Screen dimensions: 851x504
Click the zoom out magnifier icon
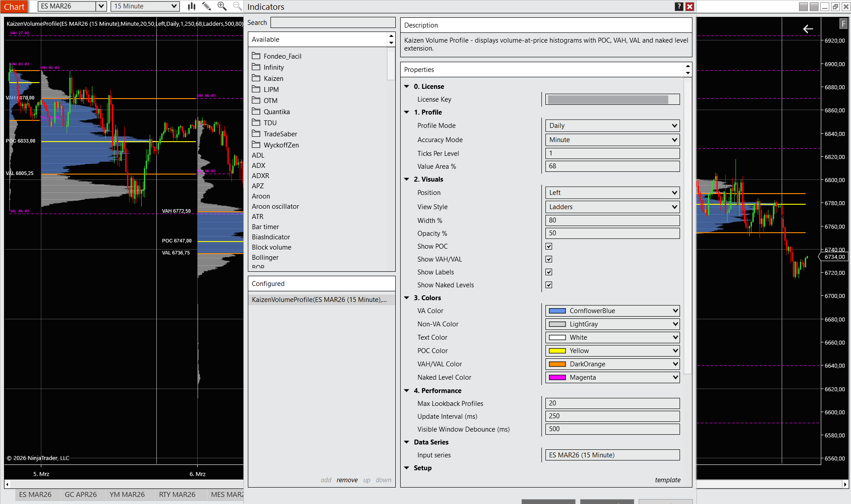pyautogui.click(x=237, y=6)
